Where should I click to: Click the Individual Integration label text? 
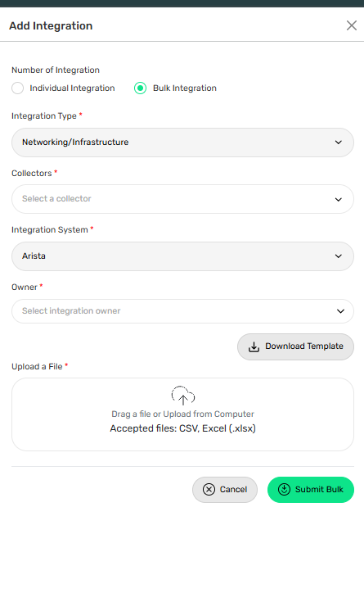pos(72,88)
